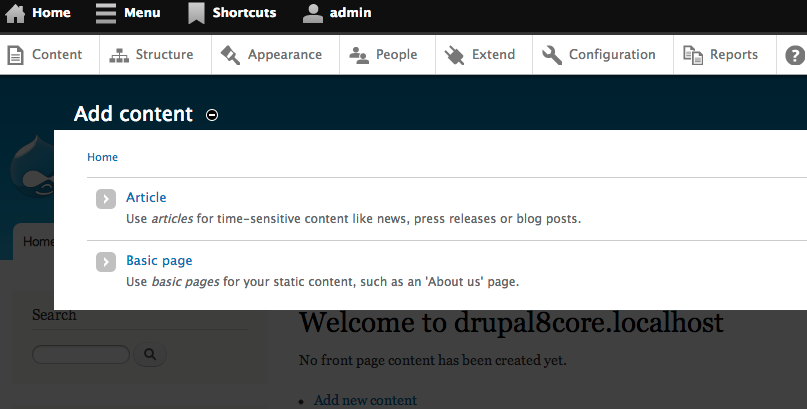
Task: Click the Configuration wrench icon
Action: click(552, 55)
